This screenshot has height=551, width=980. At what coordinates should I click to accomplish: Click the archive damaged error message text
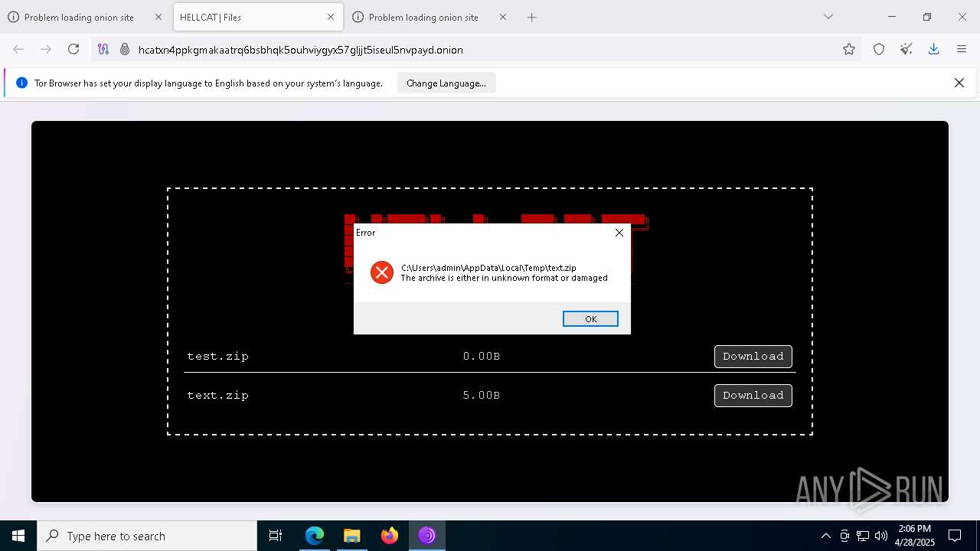pos(505,278)
